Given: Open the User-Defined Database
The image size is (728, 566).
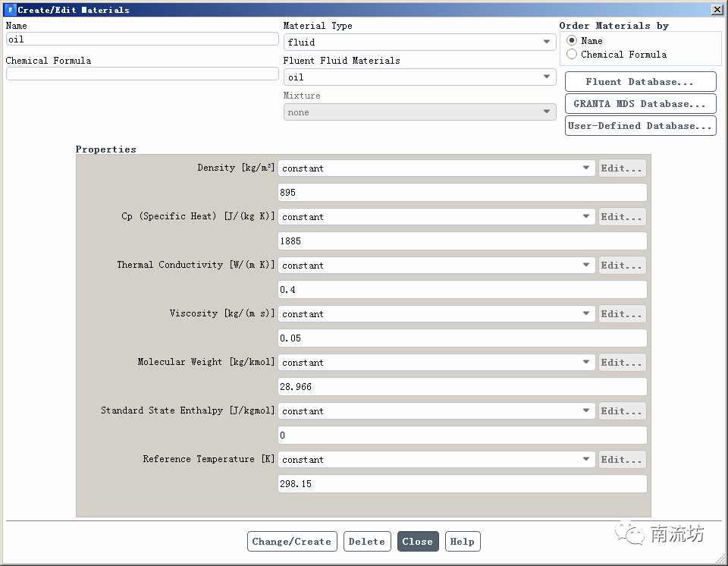Looking at the screenshot, I should [x=640, y=126].
